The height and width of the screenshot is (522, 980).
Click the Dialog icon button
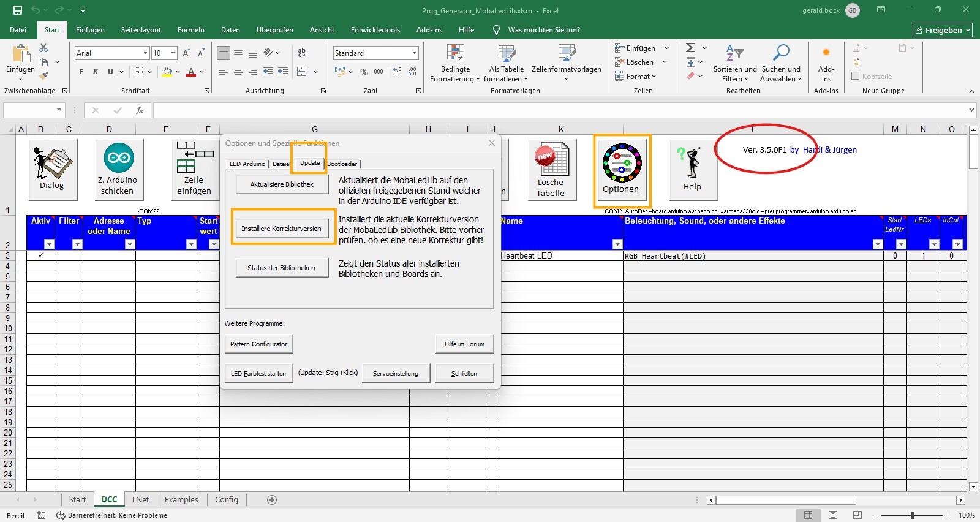[x=53, y=169]
